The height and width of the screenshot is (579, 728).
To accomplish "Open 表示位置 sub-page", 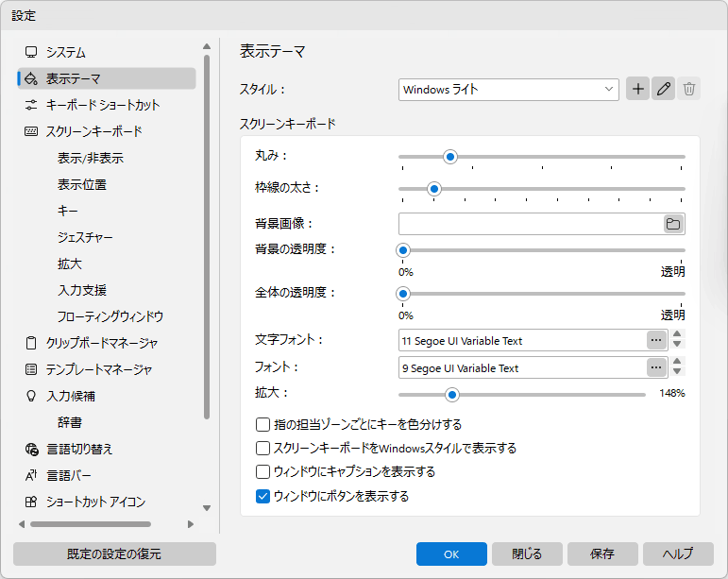I will tap(82, 184).
